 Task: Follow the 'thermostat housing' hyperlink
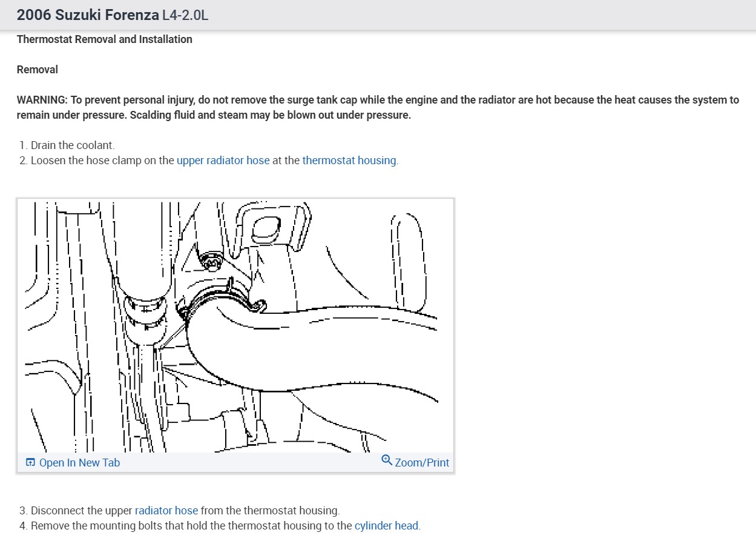349,161
